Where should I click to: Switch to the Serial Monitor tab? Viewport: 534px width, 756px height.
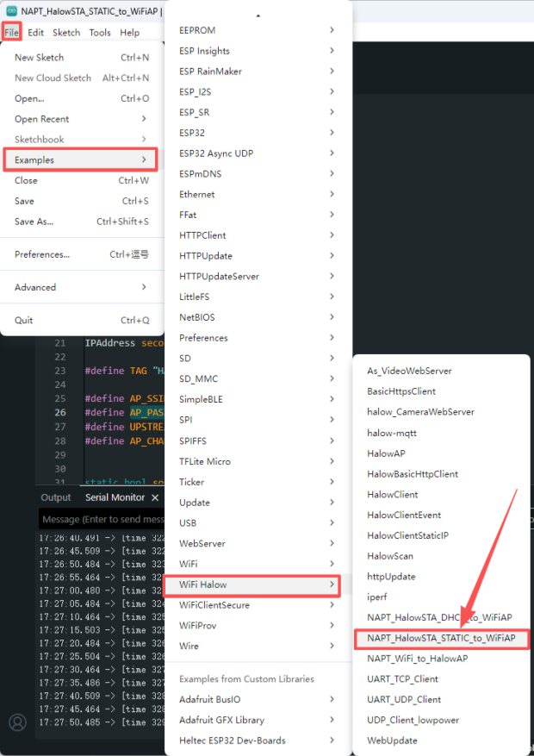click(x=115, y=497)
